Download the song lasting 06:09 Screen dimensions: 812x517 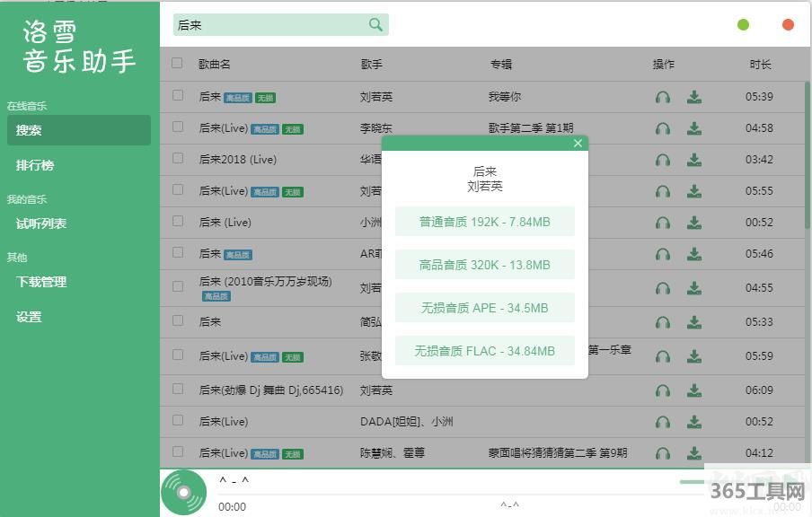click(x=694, y=390)
